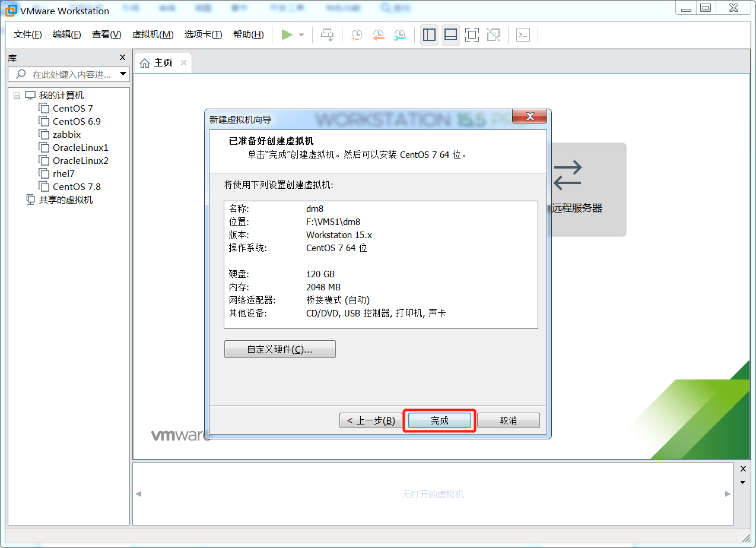
Task: Open the console view icon
Action: point(523,35)
